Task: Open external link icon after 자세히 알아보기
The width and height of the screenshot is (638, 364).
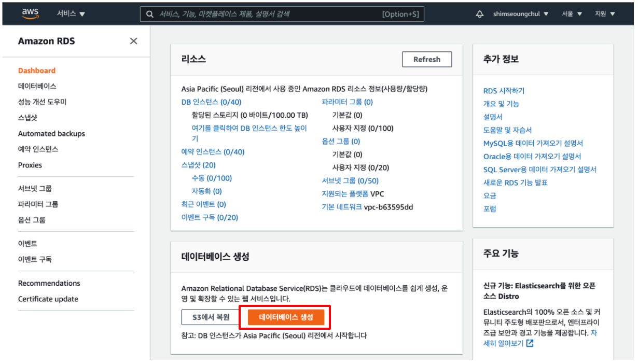Action: click(530, 343)
